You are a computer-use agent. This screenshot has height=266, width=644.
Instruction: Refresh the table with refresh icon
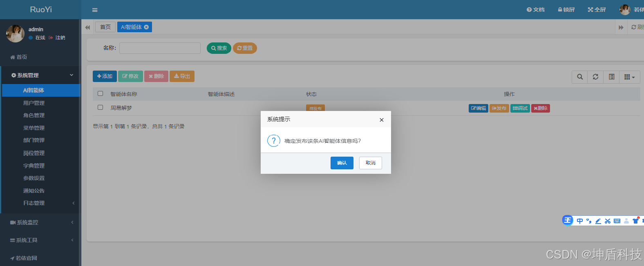(x=595, y=77)
